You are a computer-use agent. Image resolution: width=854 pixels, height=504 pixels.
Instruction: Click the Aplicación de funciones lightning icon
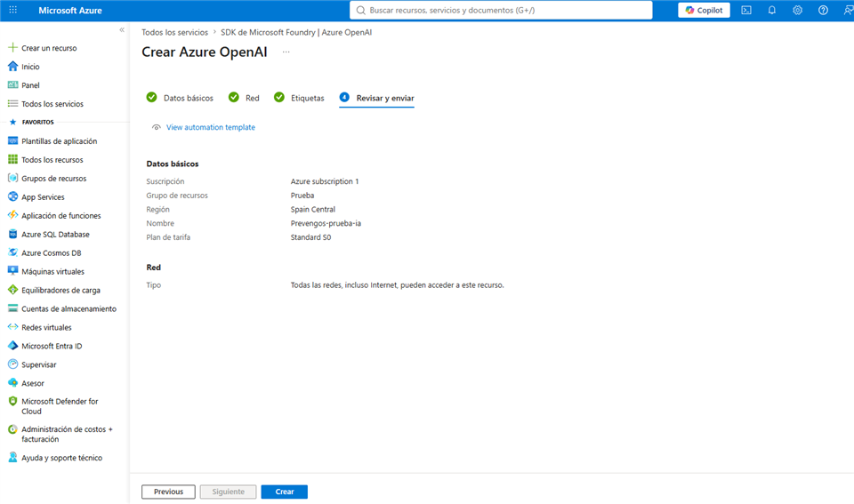click(12, 215)
